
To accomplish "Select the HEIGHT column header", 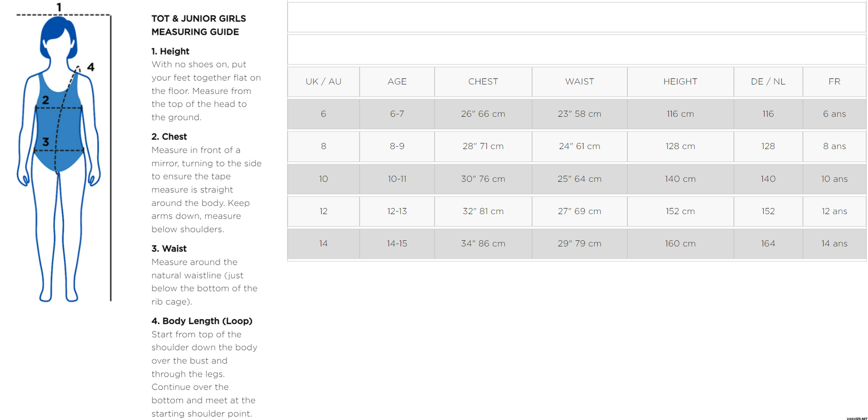I will coord(680,82).
